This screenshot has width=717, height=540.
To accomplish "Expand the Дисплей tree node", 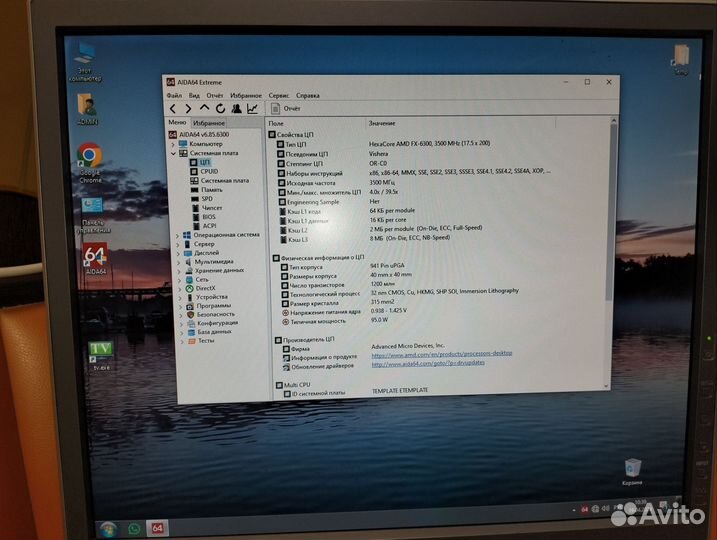I will coord(178,253).
